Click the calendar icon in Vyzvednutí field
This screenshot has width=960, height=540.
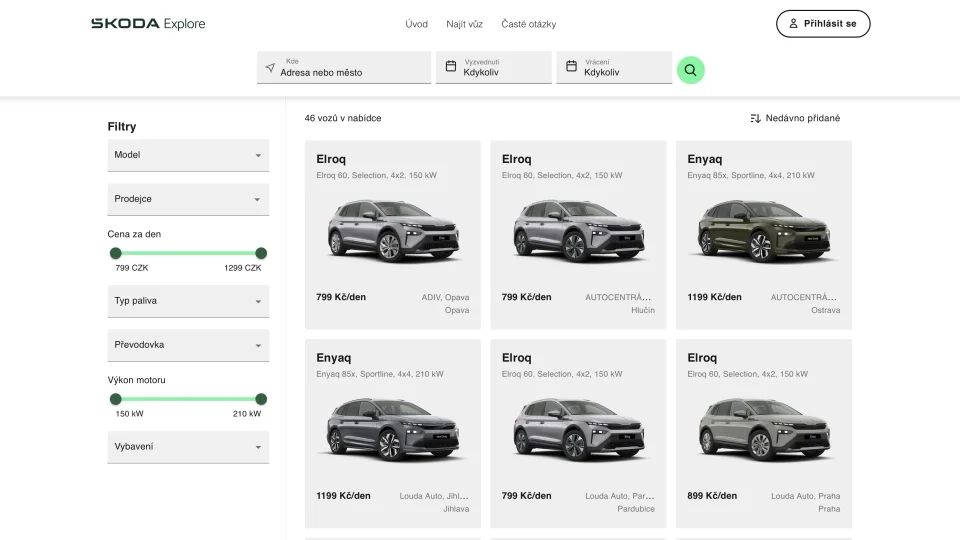pos(451,67)
